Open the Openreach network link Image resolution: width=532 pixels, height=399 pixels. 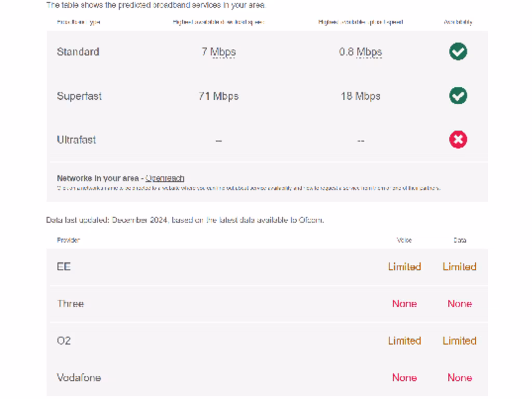coord(165,178)
